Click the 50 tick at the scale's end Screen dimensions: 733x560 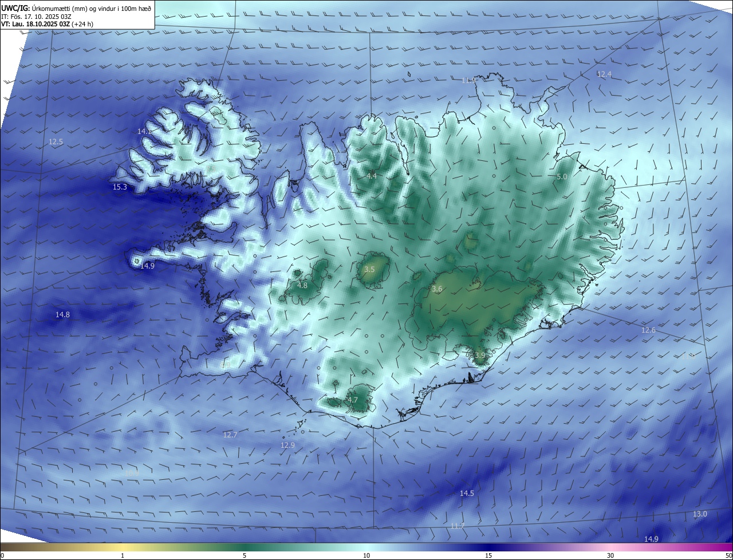click(728, 555)
